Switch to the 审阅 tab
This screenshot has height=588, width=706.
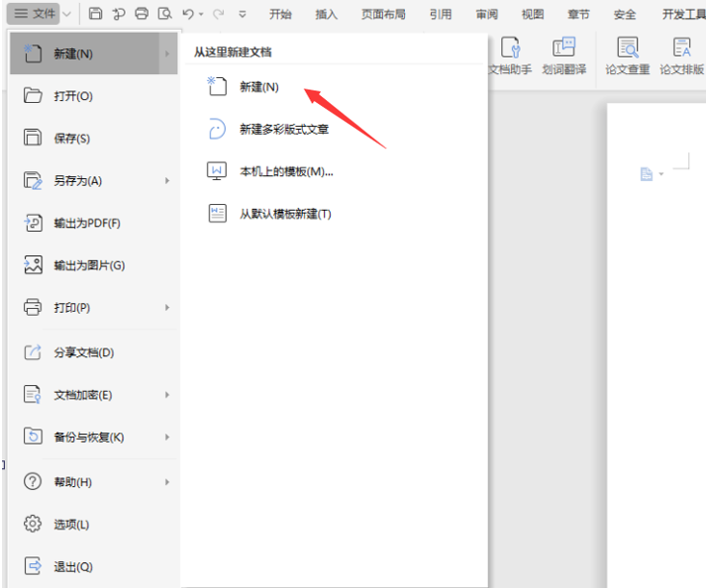click(x=487, y=15)
